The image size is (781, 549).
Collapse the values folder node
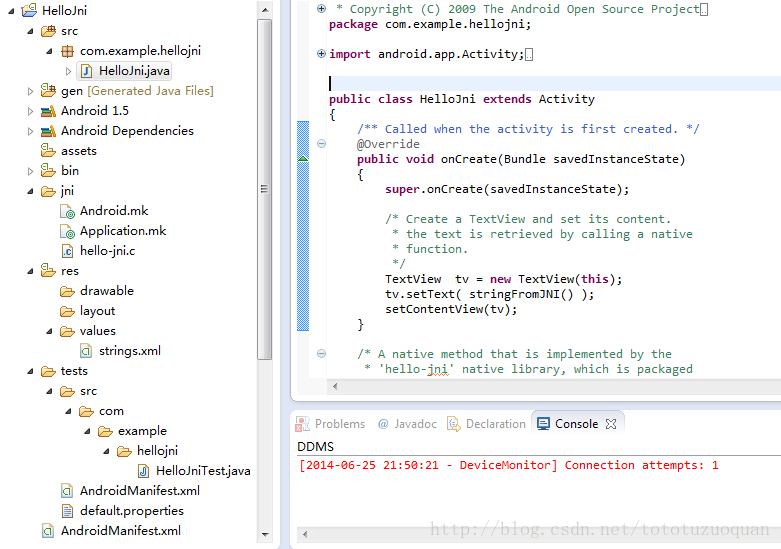[x=49, y=331]
